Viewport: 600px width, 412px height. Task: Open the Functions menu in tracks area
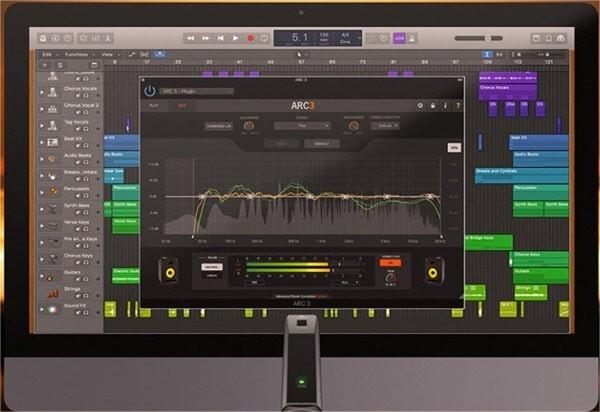(77, 54)
